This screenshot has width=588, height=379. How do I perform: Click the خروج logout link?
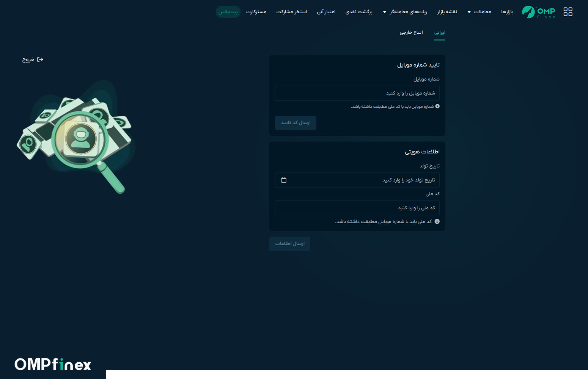coord(33,60)
